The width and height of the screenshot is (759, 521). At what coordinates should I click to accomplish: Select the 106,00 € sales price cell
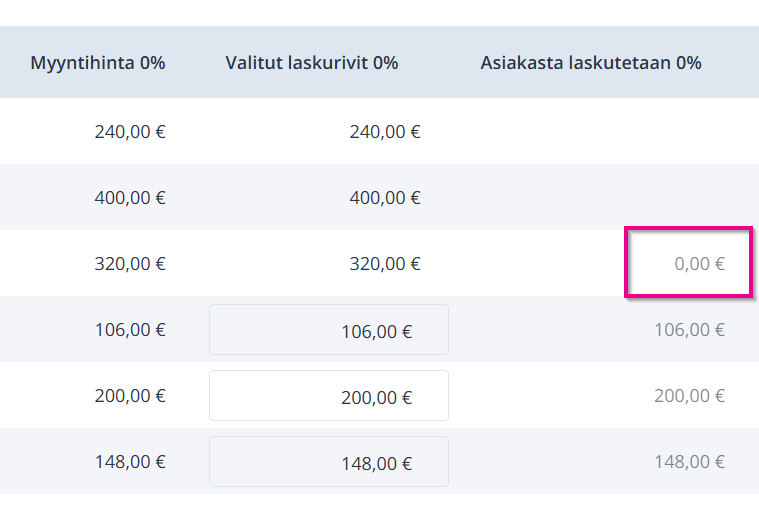pos(130,330)
